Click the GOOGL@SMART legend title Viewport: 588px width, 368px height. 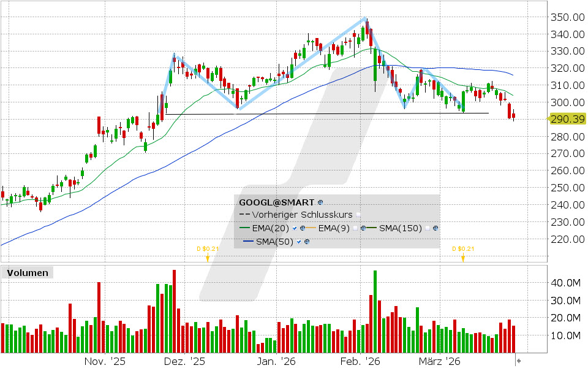(276, 202)
